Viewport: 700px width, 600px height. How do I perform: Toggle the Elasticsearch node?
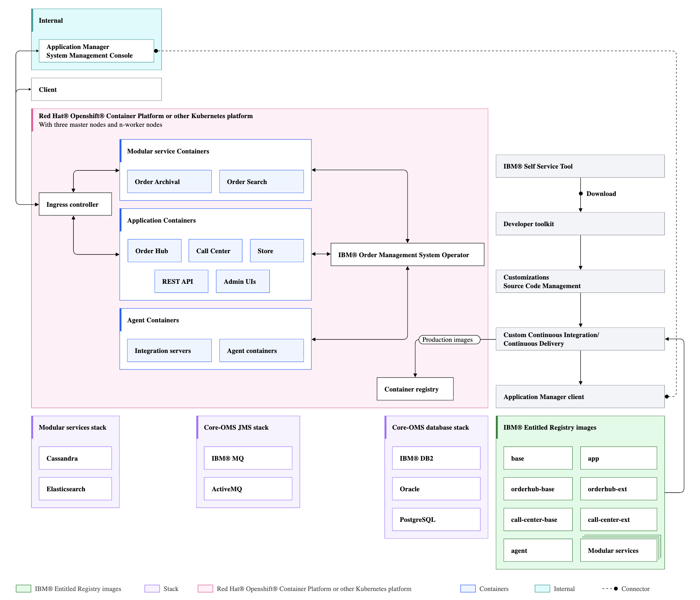[75, 488]
